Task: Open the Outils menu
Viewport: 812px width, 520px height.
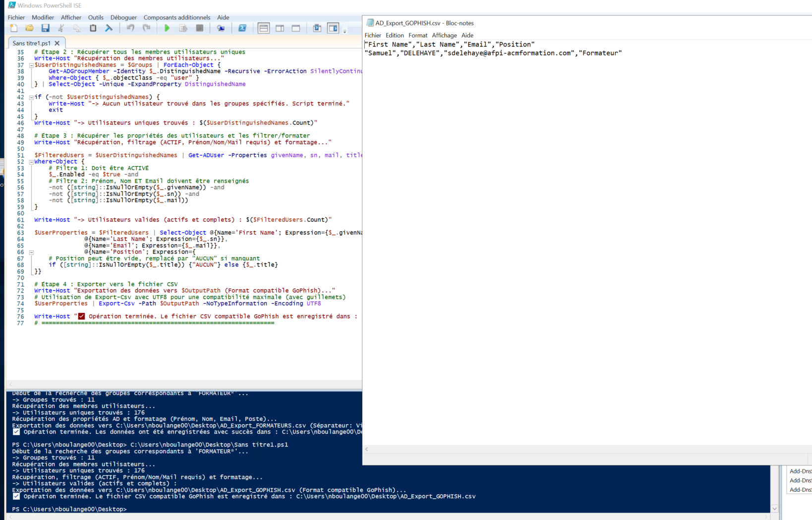Action: [96, 17]
